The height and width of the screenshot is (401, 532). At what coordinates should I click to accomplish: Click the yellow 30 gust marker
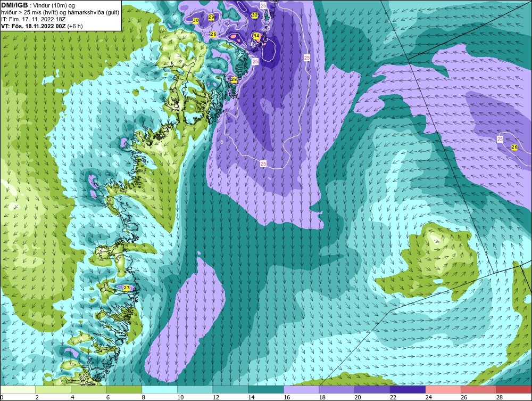(195, 20)
